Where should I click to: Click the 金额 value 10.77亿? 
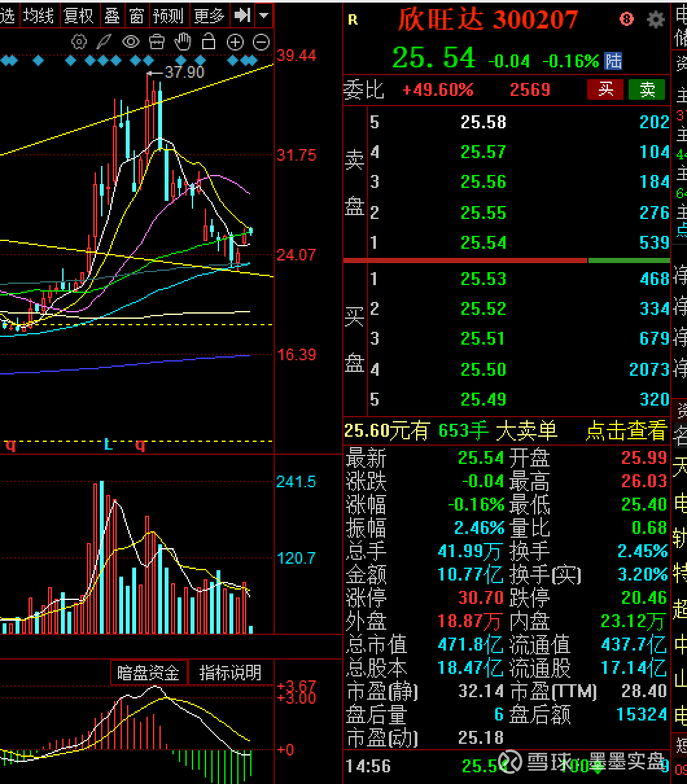pos(470,574)
